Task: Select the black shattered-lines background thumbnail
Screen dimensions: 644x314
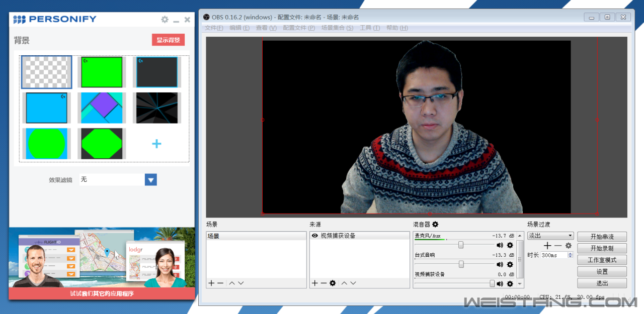Action: click(x=157, y=108)
